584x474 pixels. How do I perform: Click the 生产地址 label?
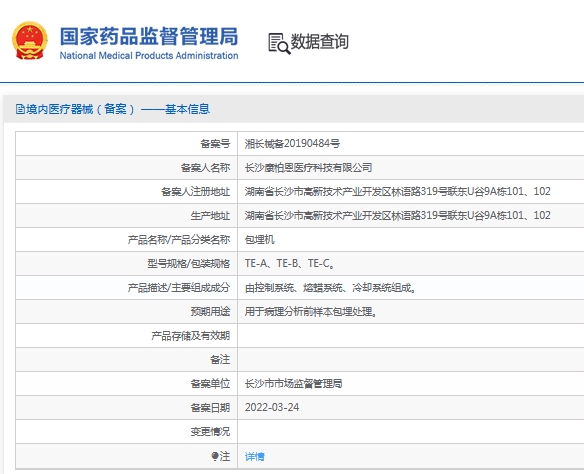tap(210, 215)
